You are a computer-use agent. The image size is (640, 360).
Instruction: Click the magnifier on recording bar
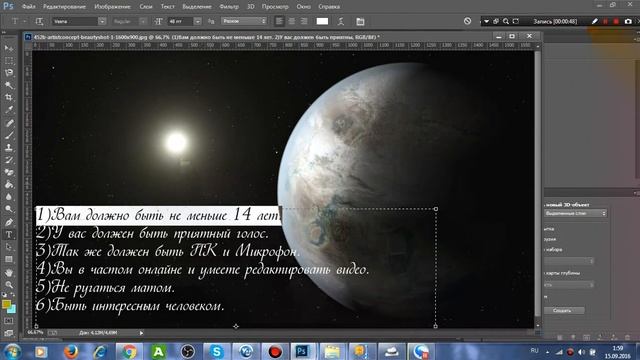click(x=506, y=21)
